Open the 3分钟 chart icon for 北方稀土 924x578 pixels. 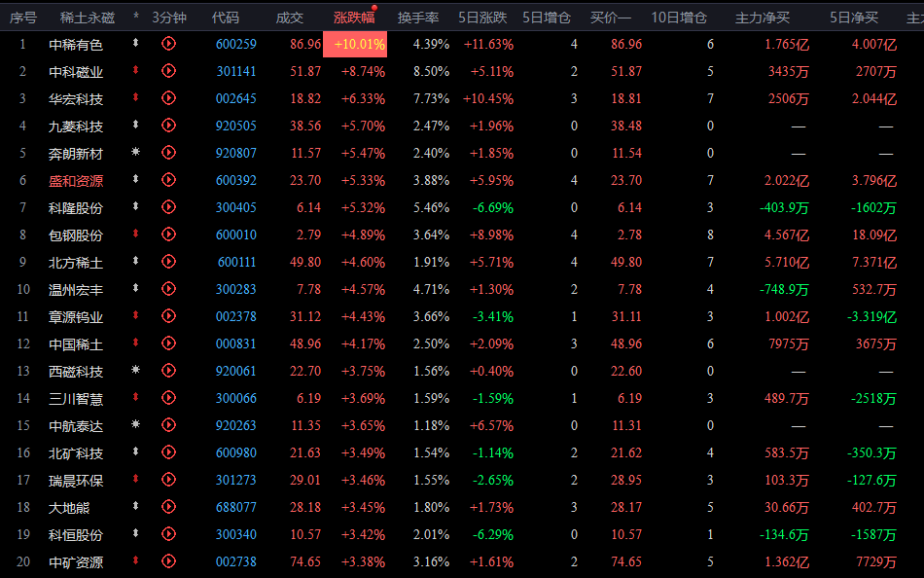click(168, 262)
